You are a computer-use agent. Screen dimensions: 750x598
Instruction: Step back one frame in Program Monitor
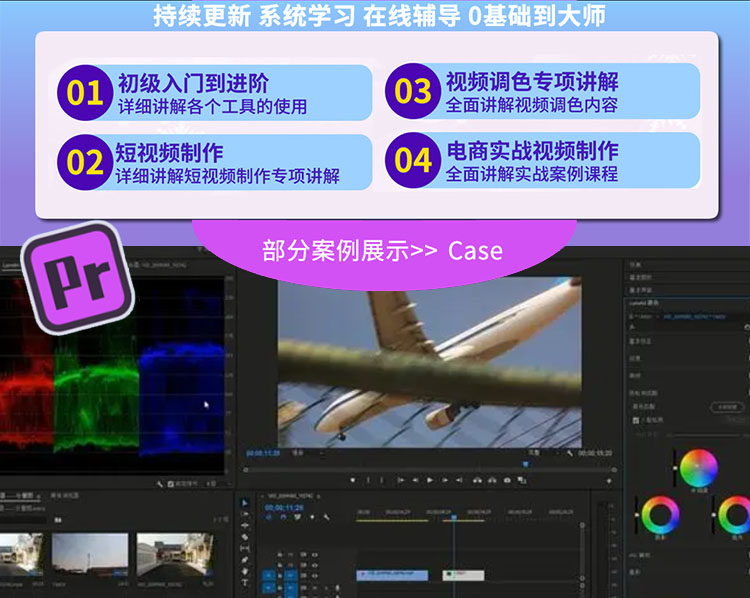coord(415,480)
